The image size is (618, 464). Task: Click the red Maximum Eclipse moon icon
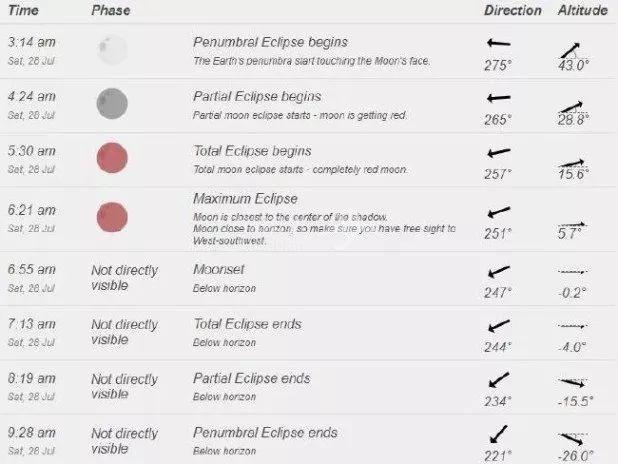point(112,217)
